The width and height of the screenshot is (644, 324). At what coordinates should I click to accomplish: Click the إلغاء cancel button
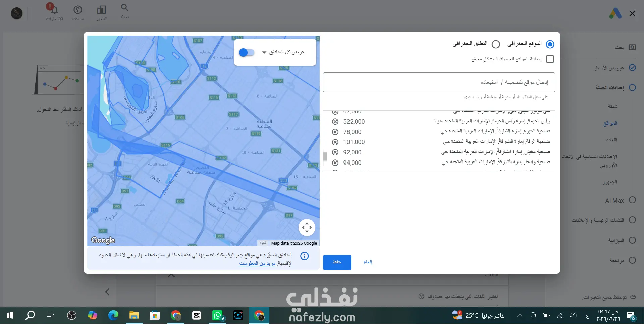click(368, 262)
